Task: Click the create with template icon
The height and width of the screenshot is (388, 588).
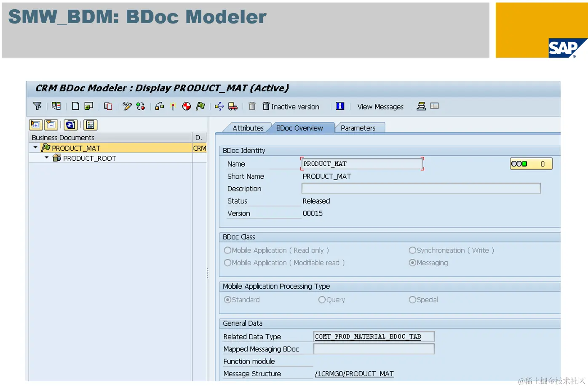Action: tap(88, 106)
